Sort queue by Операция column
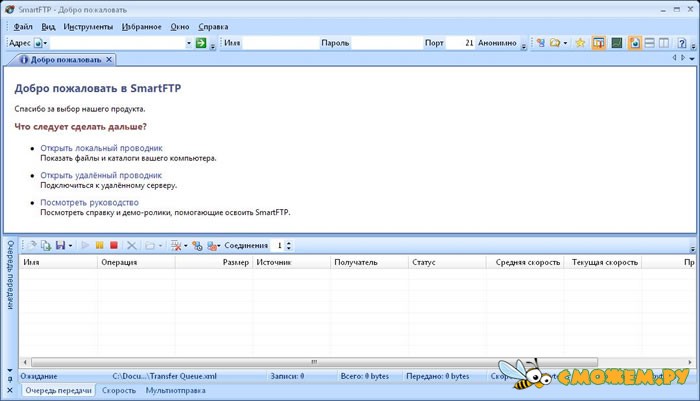This screenshot has height=401, width=700. (136, 262)
